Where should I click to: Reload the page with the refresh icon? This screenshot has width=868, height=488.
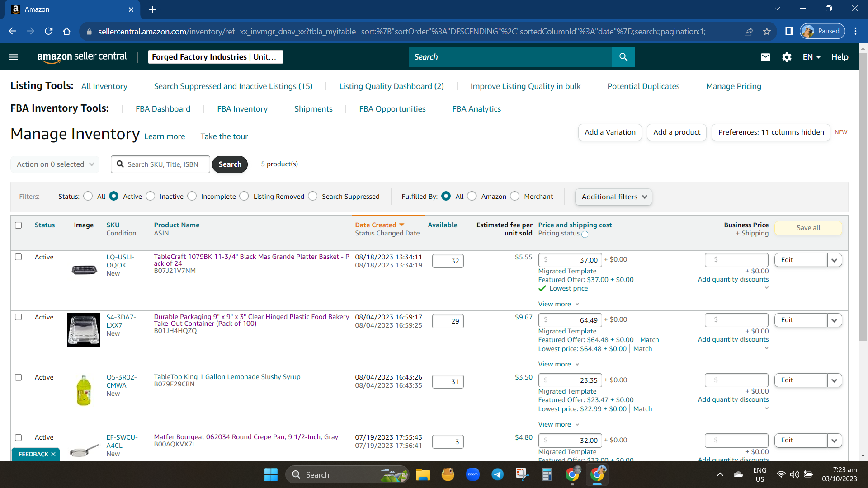click(x=49, y=31)
